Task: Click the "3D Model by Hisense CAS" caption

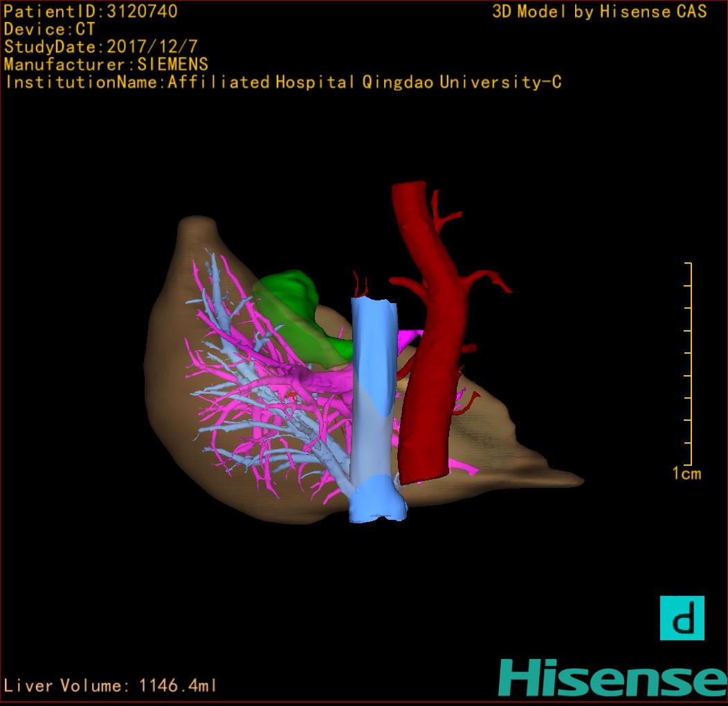Action: click(x=599, y=12)
